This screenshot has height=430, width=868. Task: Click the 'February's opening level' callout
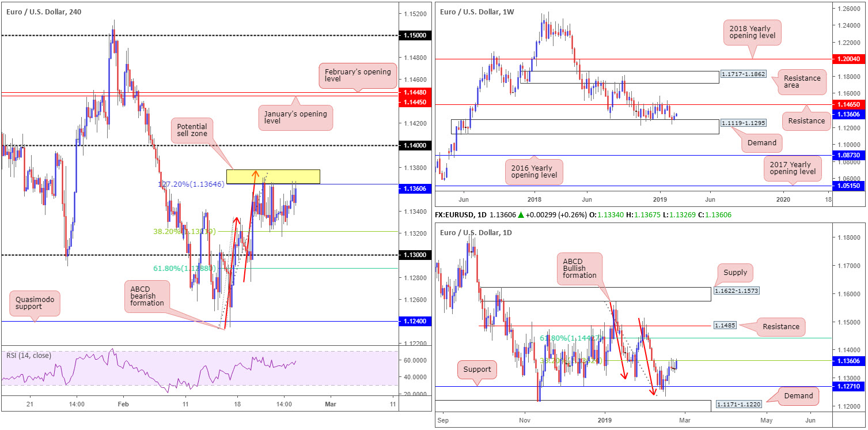358,77
